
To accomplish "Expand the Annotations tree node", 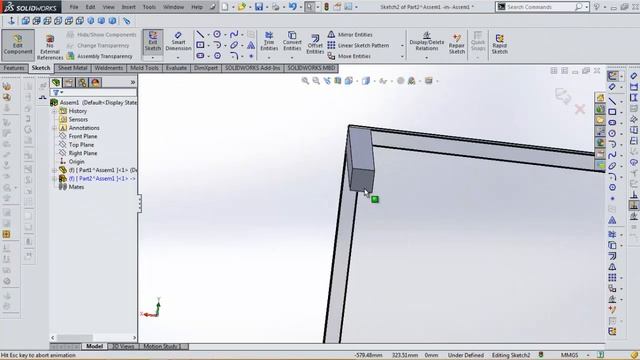I will tap(54, 128).
